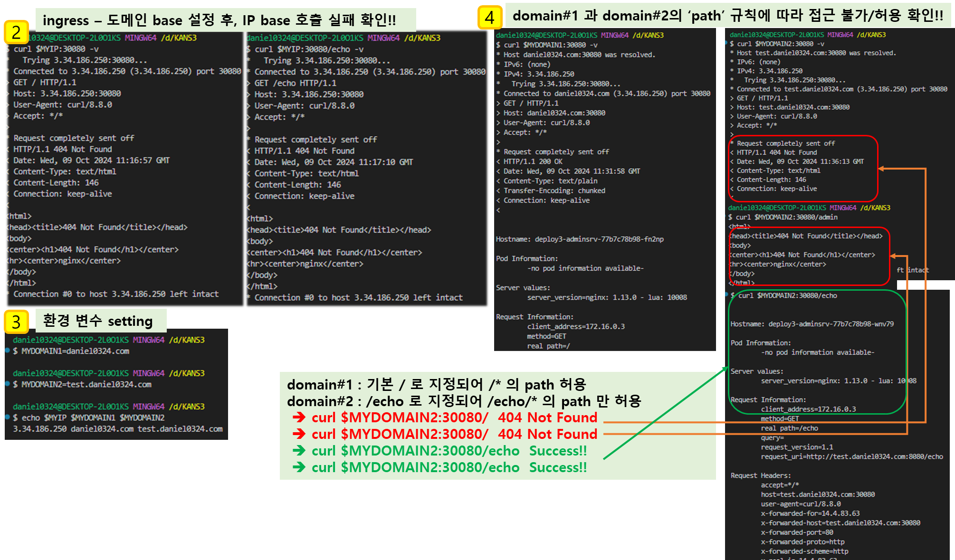The width and height of the screenshot is (955, 560).
Task: Click the green-outlined echo success output box
Action: pos(817,352)
